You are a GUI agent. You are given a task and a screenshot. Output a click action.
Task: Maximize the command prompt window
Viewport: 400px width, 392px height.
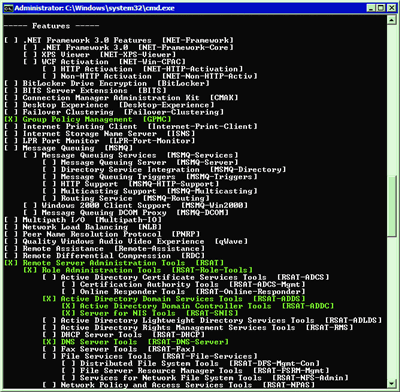381,8
